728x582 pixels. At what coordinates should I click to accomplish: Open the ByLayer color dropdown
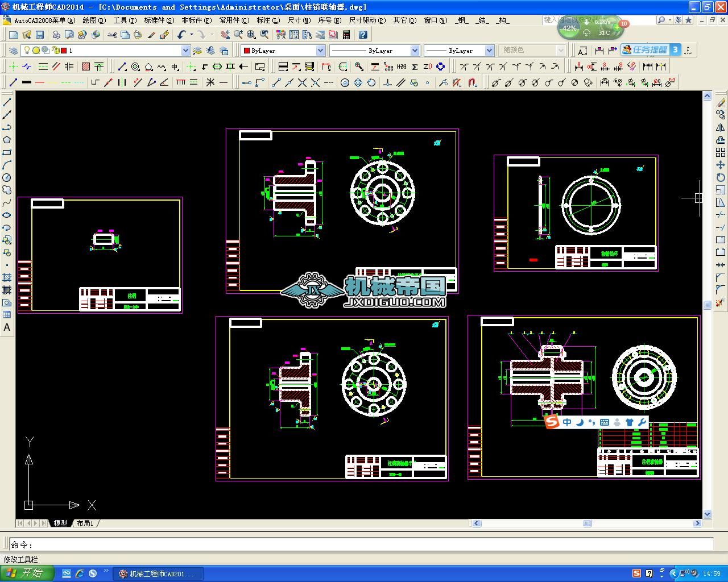click(x=320, y=51)
